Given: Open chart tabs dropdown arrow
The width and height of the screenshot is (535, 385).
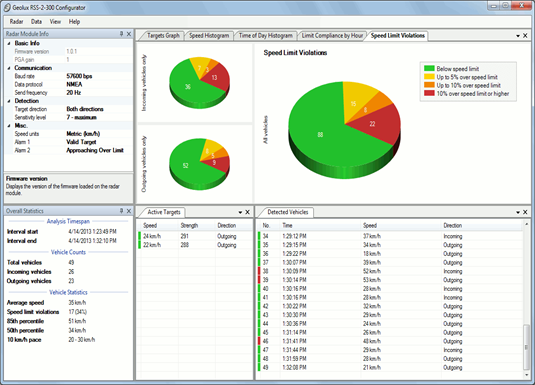Looking at the screenshot, I should (x=518, y=35).
